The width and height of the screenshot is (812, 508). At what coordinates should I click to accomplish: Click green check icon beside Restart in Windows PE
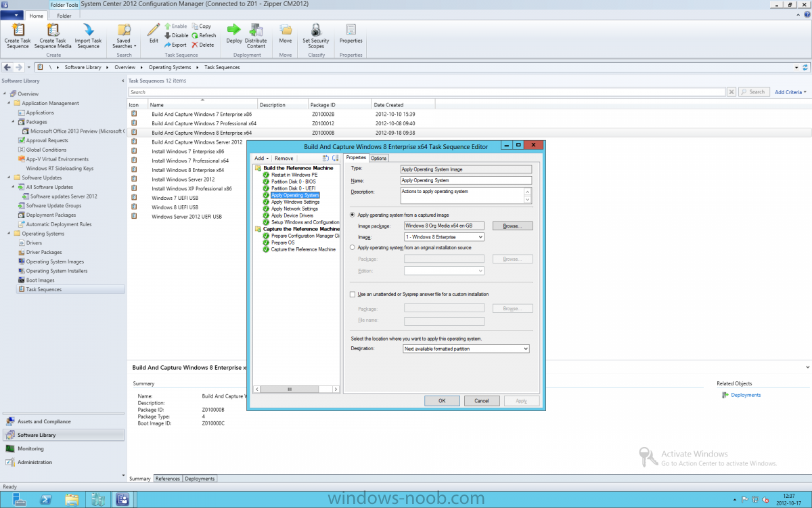point(267,175)
